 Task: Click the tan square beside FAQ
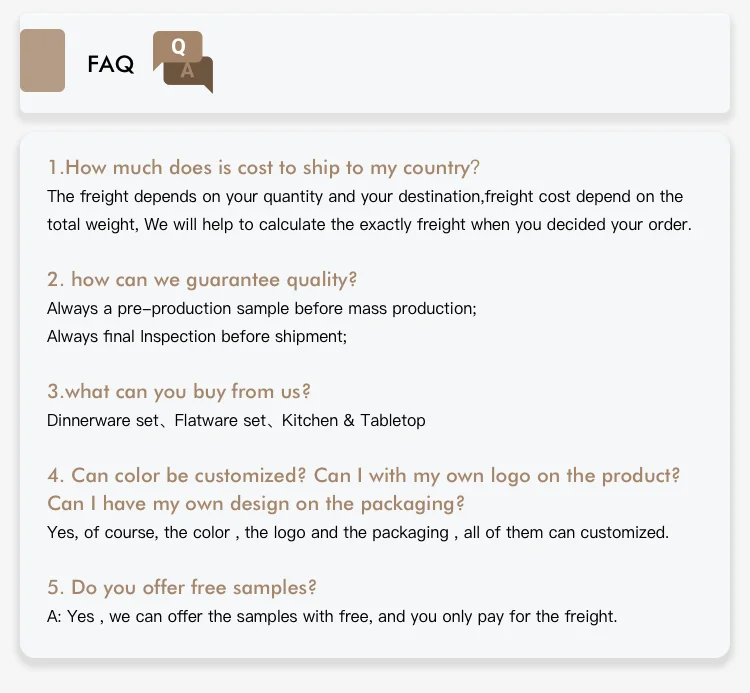click(42, 61)
